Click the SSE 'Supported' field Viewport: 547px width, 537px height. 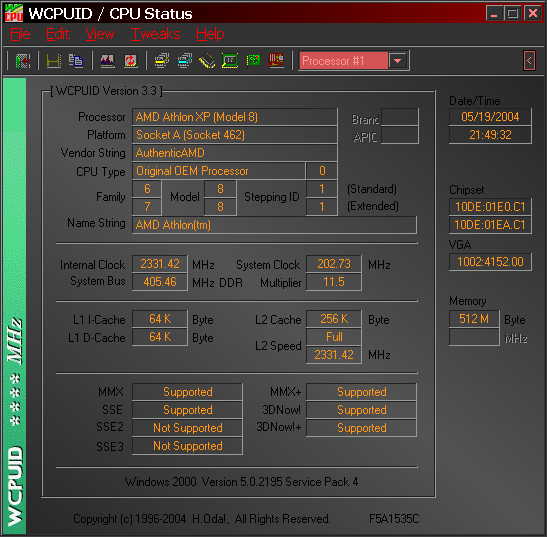pyautogui.click(x=187, y=410)
